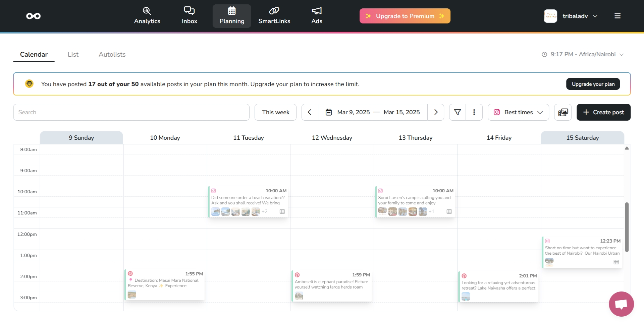Click the +2 more images on beach post

coord(265,211)
